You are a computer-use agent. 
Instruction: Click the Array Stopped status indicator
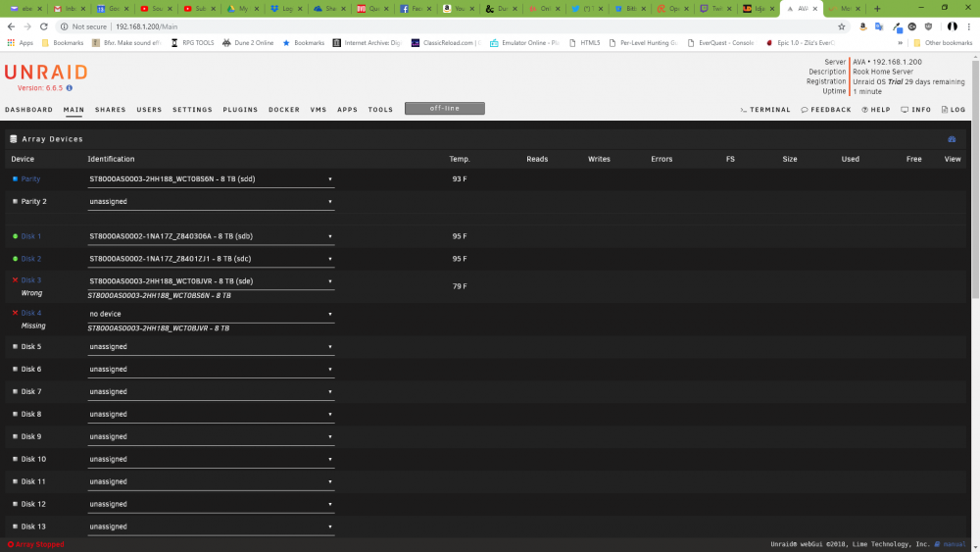click(35, 544)
